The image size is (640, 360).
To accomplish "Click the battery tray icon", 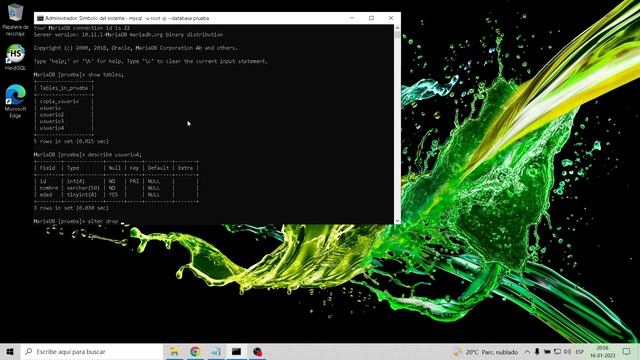I will (x=547, y=352).
